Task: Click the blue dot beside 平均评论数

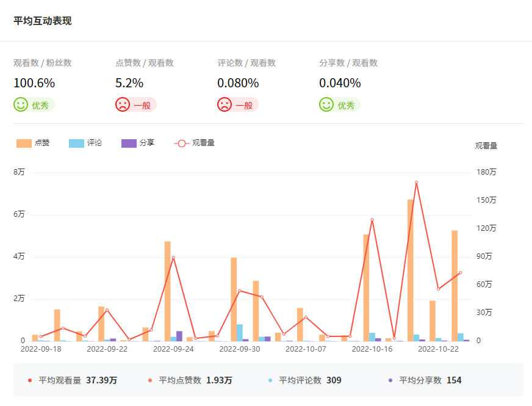Action: (x=270, y=380)
